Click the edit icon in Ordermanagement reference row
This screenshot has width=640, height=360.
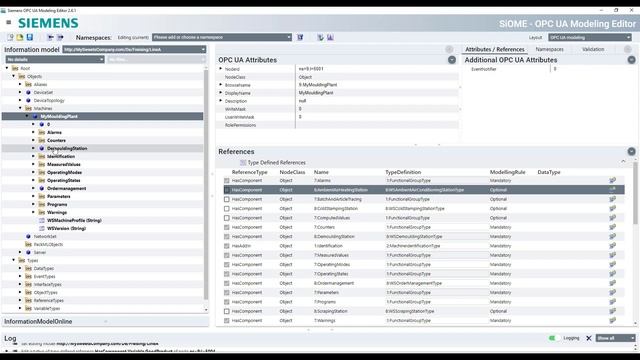[612, 283]
